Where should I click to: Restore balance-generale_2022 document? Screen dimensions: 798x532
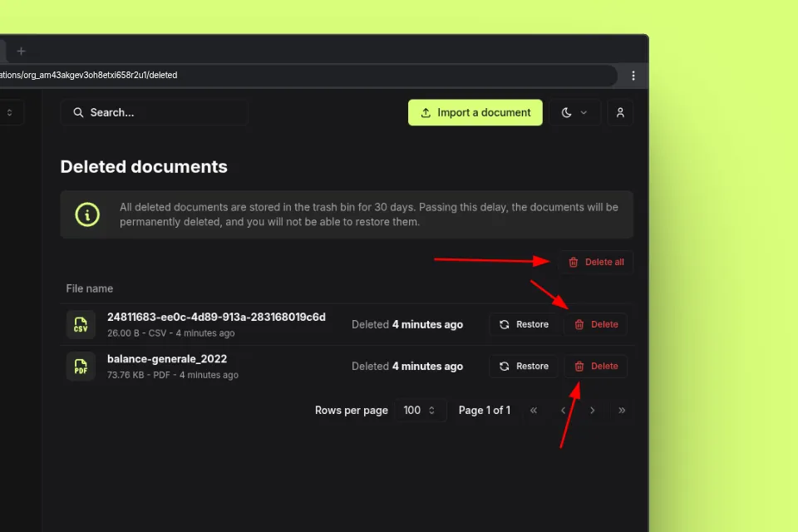[x=524, y=366]
